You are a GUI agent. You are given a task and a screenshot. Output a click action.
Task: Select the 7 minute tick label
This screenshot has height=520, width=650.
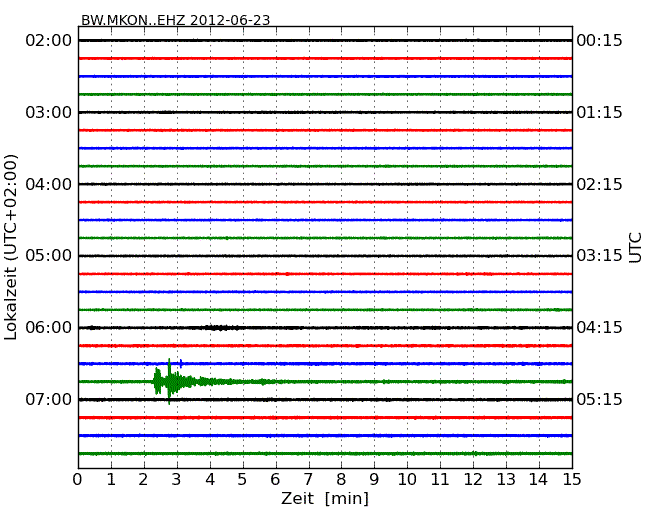[308, 480]
